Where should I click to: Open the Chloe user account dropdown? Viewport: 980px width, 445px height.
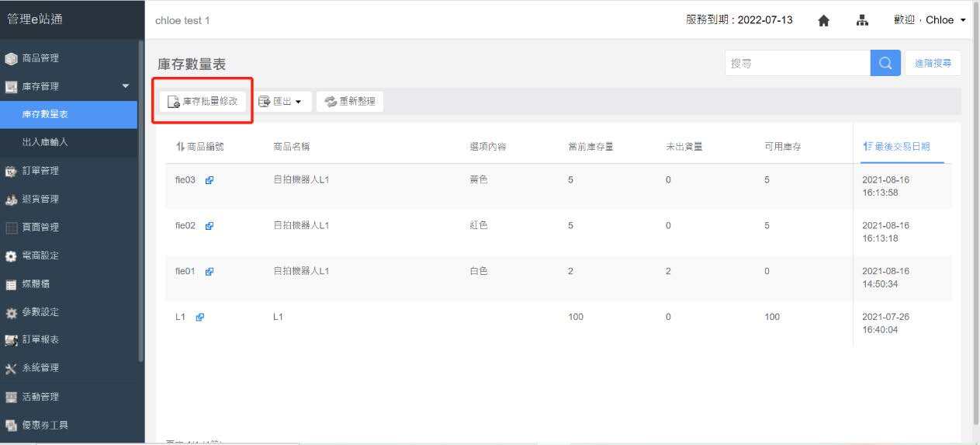point(930,20)
